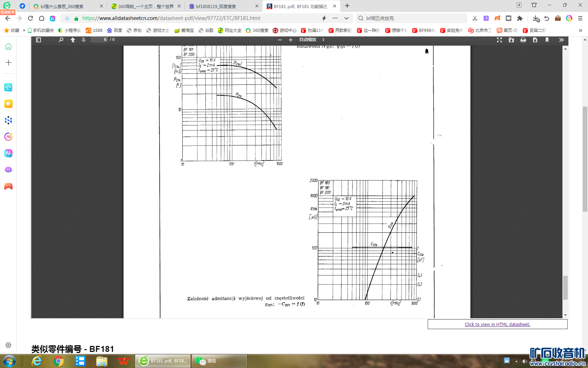Screen dimensions: 588x368
Task: Open the 爱淘宝 bookmark
Action: (184, 30)
